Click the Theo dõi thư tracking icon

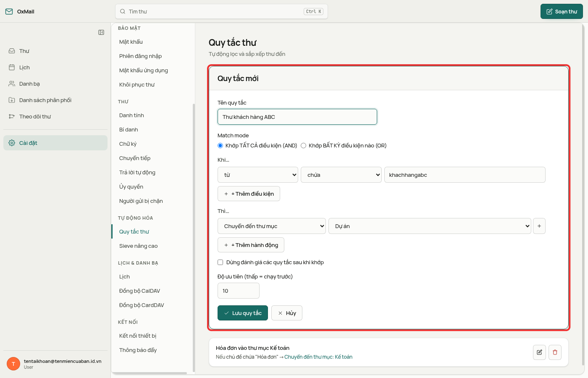tap(12, 116)
